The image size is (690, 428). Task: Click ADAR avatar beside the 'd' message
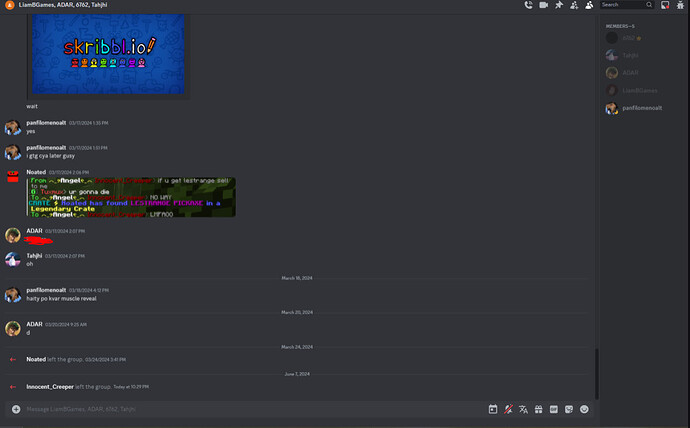coord(13,329)
